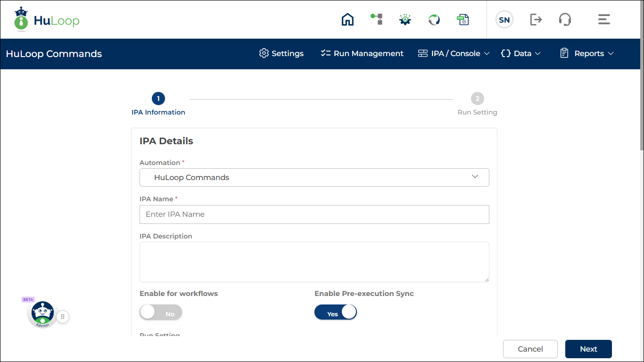Open Settings in navigation bar
Image resolution: width=644 pixels, height=362 pixels.
click(x=281, y=54)
